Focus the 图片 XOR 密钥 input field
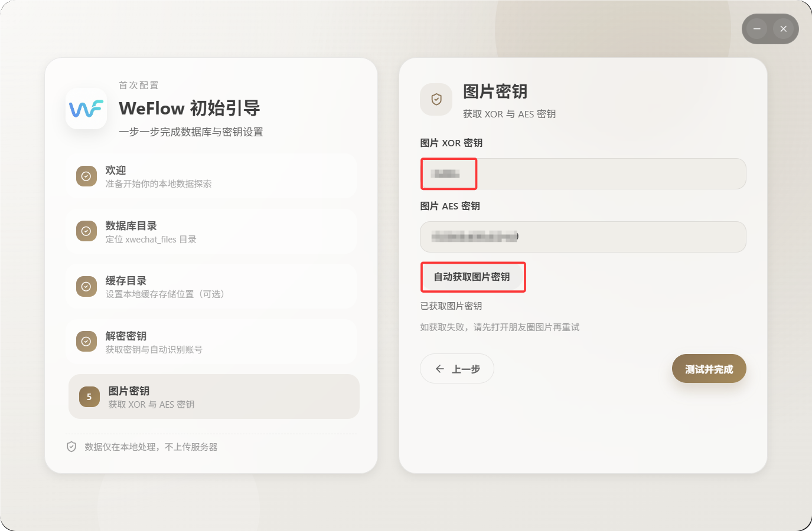Image resolution: width=812 pixels, height=531 pixels. click(583, 173)
